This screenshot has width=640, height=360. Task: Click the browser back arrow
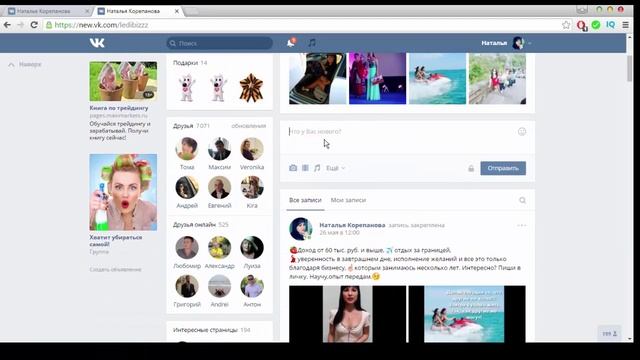point(7,25)
